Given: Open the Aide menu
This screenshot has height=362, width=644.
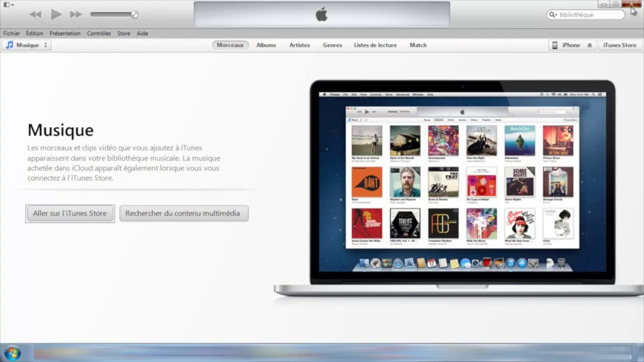Looking at the screenshot, I should (142, 33).
